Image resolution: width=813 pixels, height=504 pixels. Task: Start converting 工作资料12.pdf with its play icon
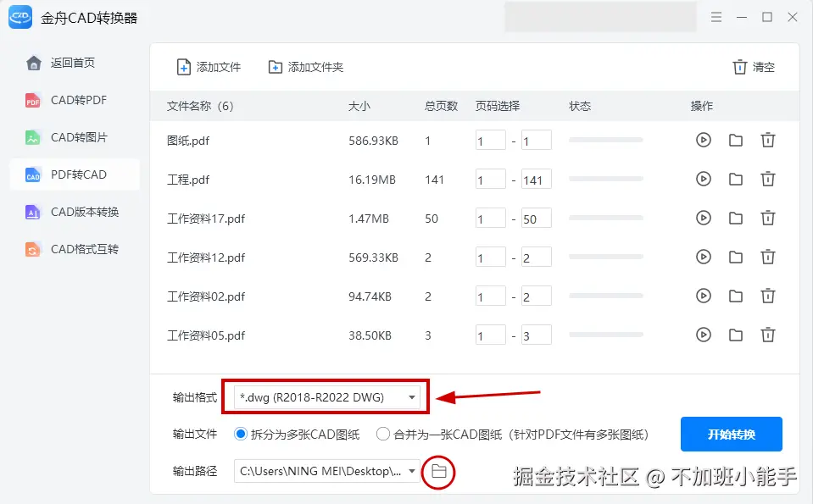(x=703, y=257)
